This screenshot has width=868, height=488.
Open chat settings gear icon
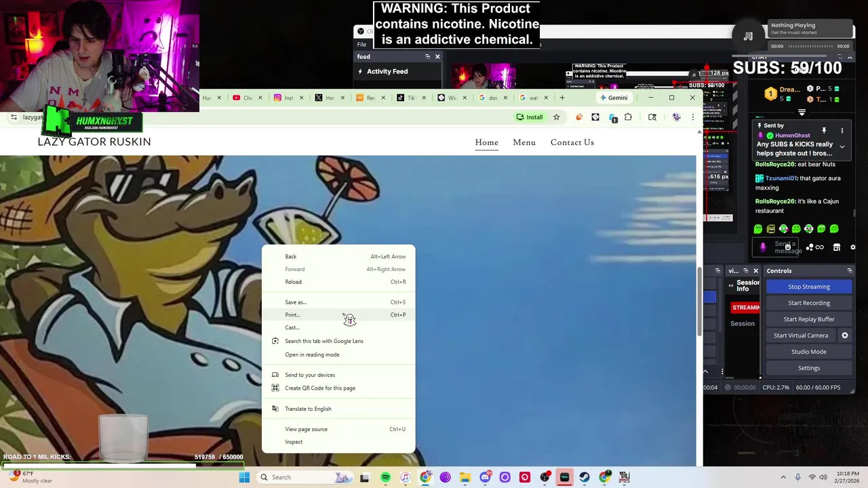[852, 247]
